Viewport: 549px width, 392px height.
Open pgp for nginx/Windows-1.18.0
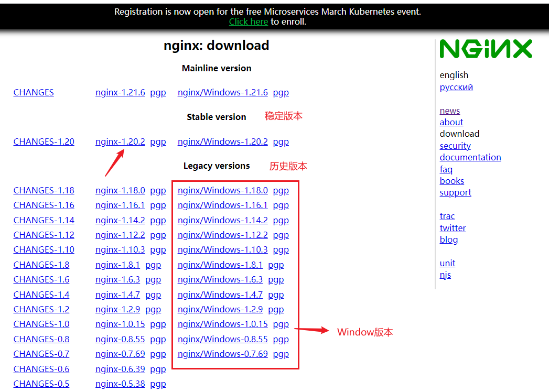[281, 191]
